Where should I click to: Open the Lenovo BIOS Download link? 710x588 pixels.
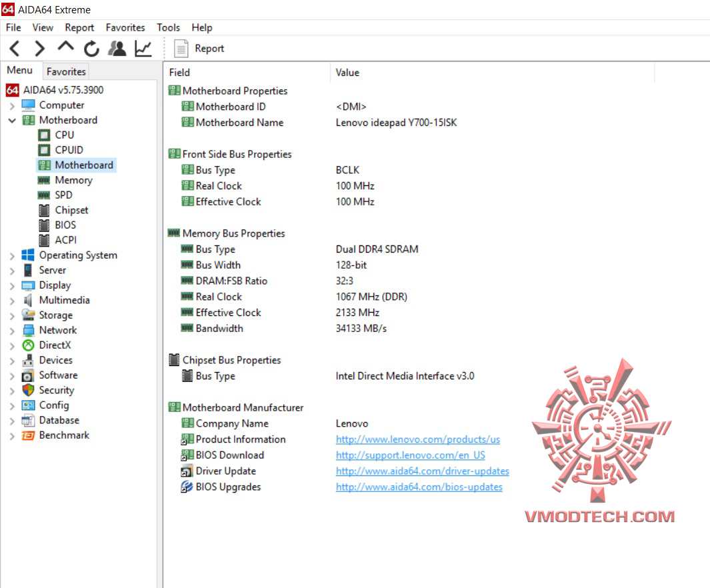pos(411,455)
